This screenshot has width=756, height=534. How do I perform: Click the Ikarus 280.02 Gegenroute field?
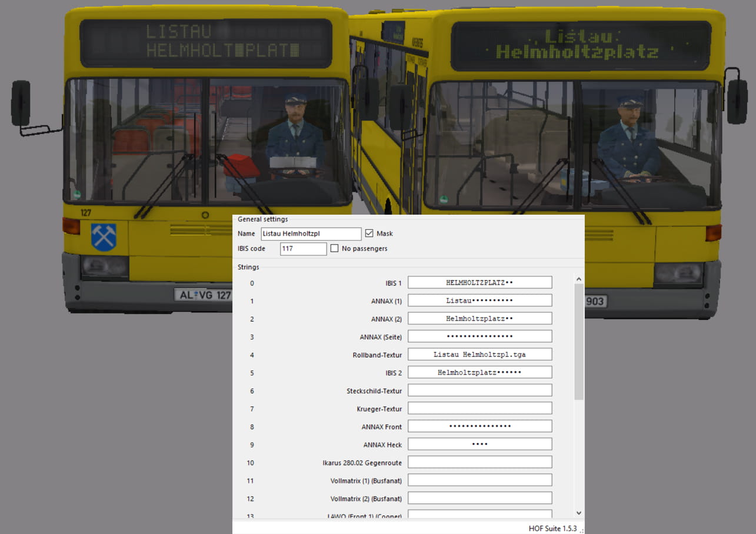[x=479, y=462]
